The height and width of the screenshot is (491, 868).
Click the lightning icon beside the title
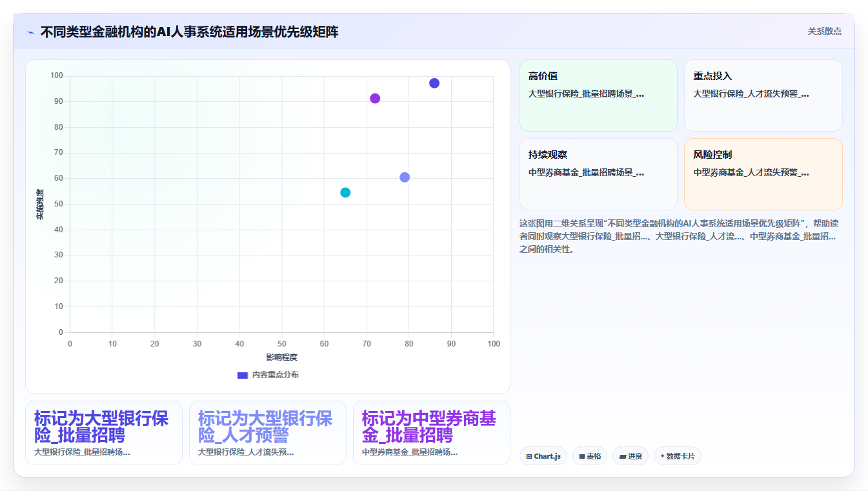click(31, 32)
